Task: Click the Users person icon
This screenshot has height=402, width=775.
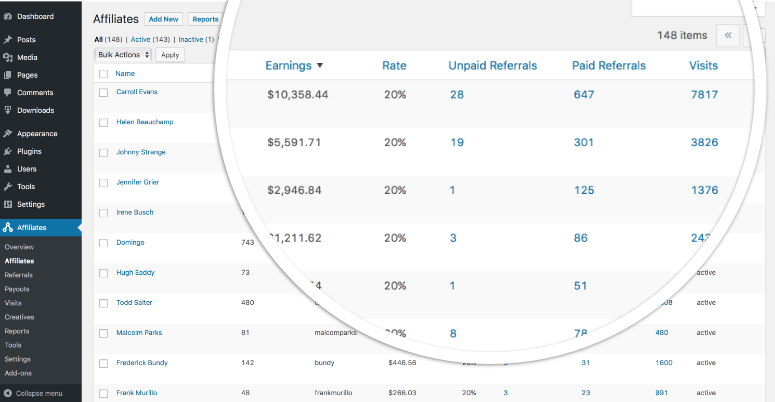Action: point(8,169)
